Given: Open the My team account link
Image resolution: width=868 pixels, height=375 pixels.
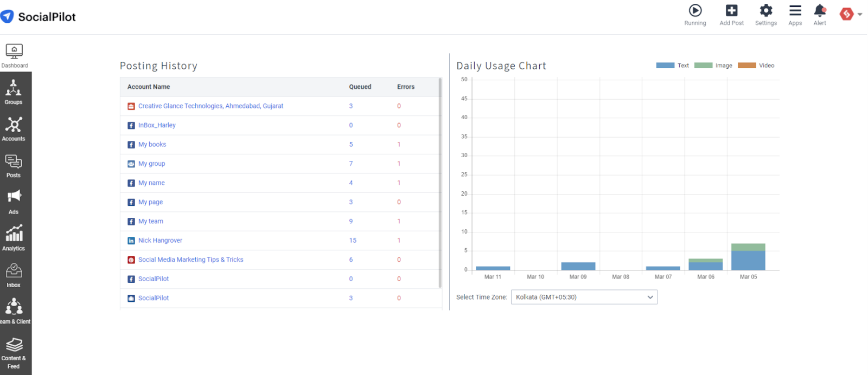Looking at the screenshot, I should pyautogui.click(x=151, y=221).
